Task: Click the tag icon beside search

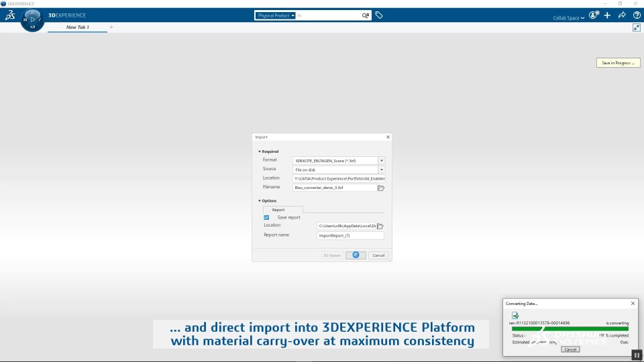Action: click(378, 15)
